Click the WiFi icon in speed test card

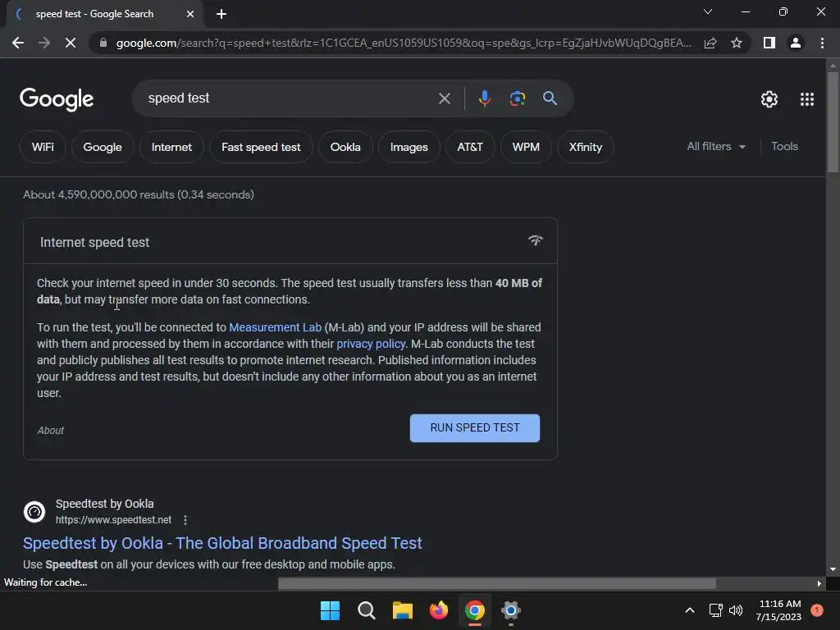tap(535, 240)
